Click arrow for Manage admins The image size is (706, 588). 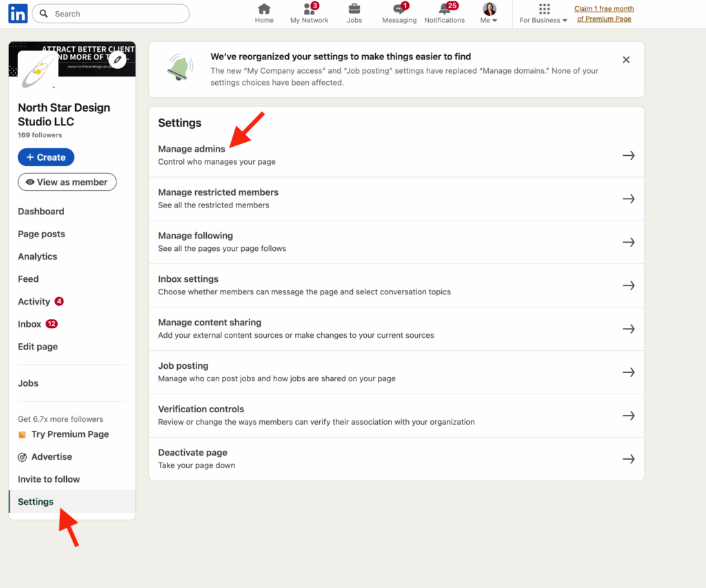[x=629, y=155]
